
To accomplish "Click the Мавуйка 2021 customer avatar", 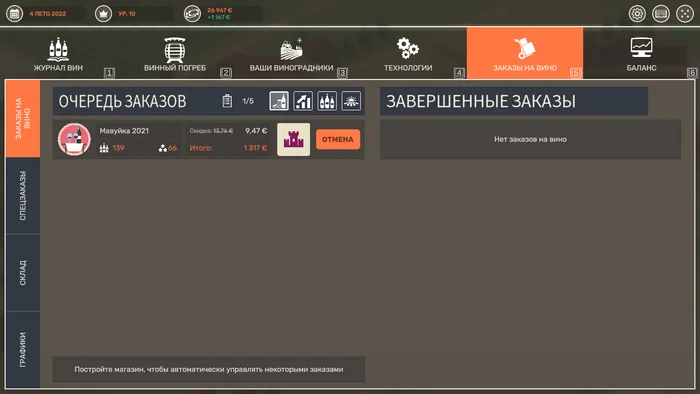I will 74,139.
